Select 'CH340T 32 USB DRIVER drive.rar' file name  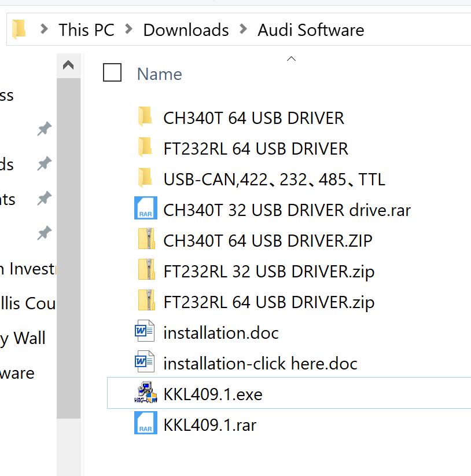point(287,210)
